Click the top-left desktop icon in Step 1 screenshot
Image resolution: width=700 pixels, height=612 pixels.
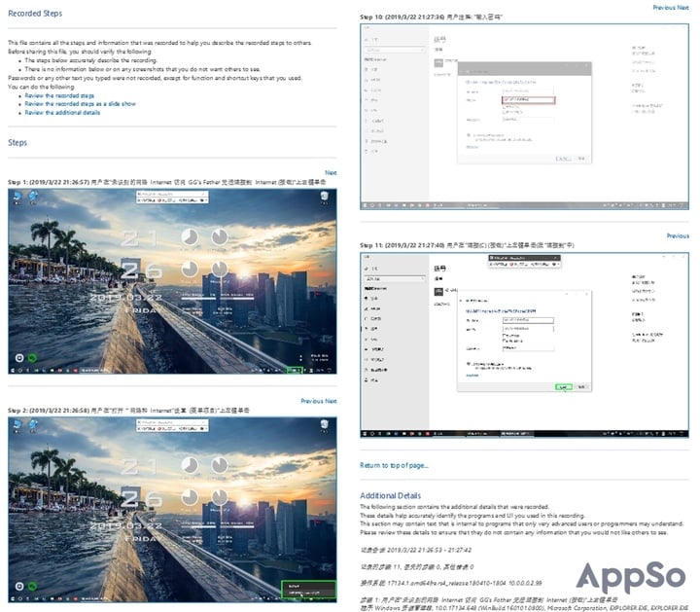(x=16, y=199)
